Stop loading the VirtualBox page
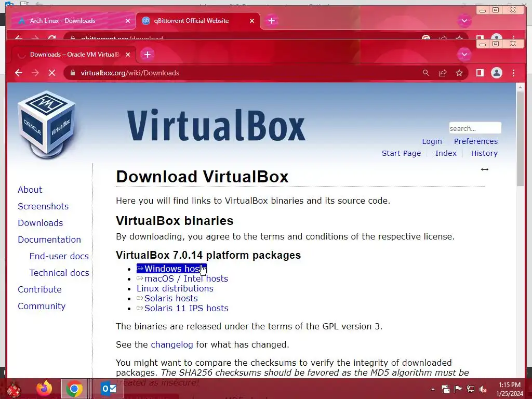Image resolution: width=532 pixels, height=399 pixels. click(x=52, y=73)
